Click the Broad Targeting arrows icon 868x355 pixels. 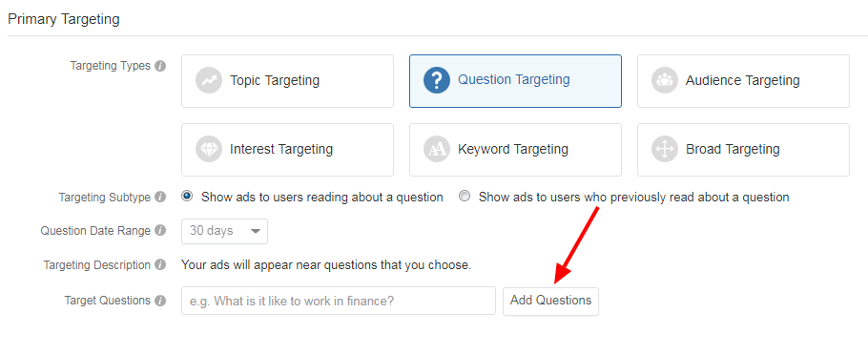[x=665, y=150]
